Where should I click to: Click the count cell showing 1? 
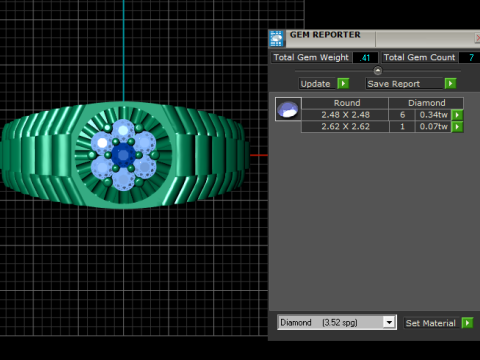[x=402, y=127]
